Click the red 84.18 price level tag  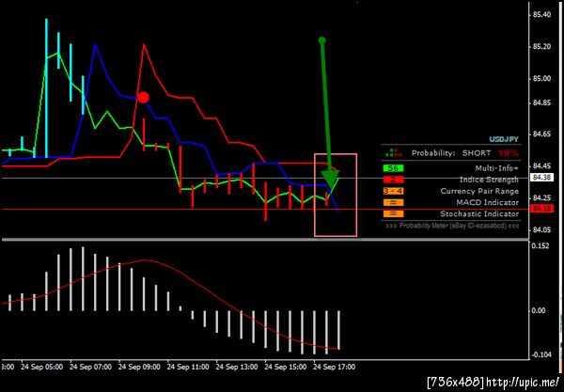coord(541,209)
